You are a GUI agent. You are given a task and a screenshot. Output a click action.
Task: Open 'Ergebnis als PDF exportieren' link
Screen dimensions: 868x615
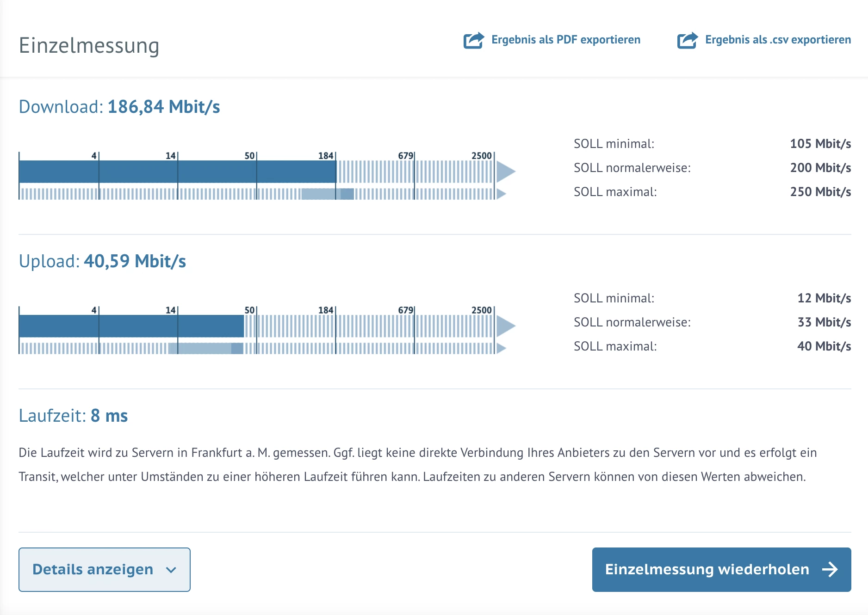click(565, 40)
